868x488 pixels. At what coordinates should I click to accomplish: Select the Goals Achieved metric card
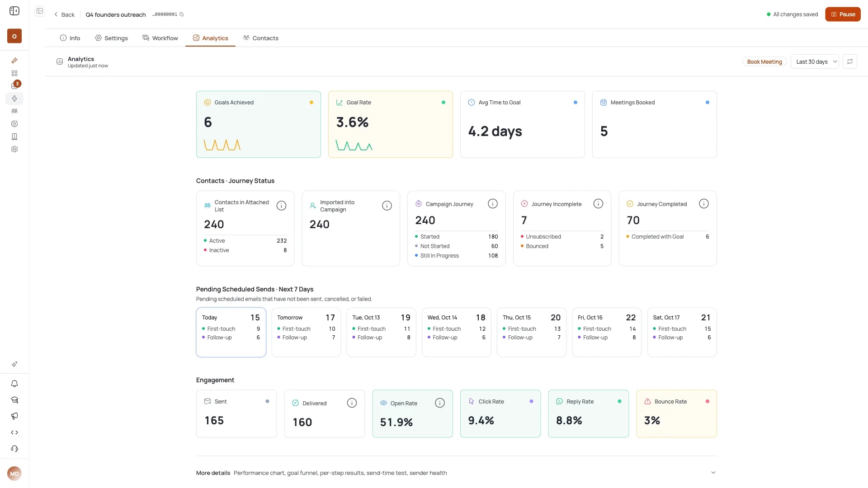point(259,124)
